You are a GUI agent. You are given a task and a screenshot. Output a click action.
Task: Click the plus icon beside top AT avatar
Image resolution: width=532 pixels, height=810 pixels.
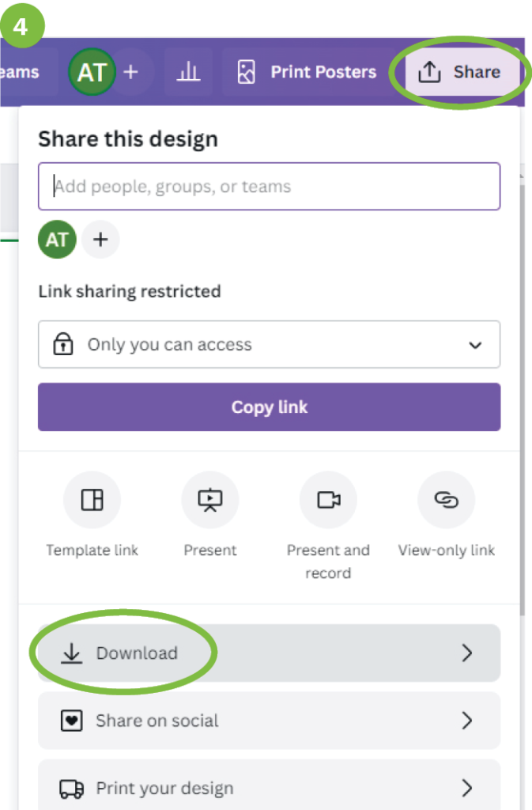point(131,72)
